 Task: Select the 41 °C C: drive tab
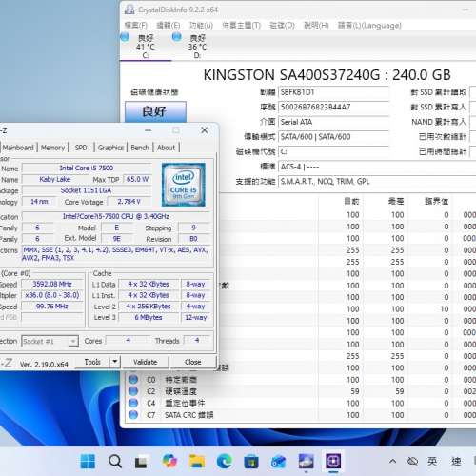(x=146, y=47)
